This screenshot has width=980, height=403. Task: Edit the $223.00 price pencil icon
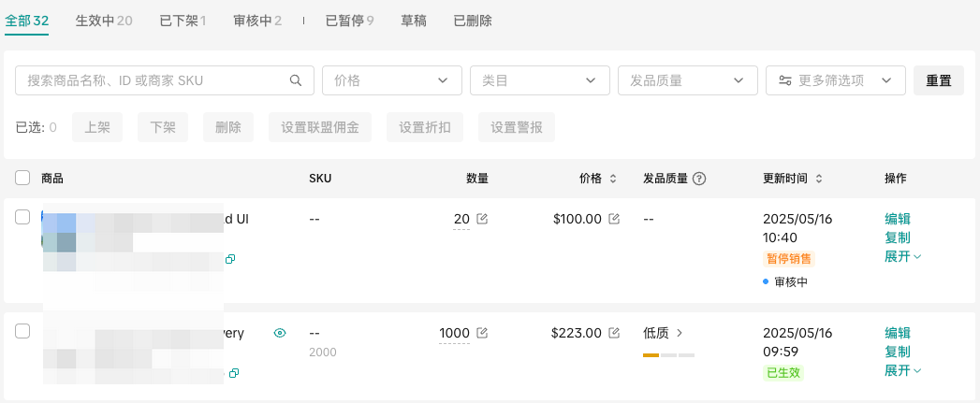click(x=614, y=333)
